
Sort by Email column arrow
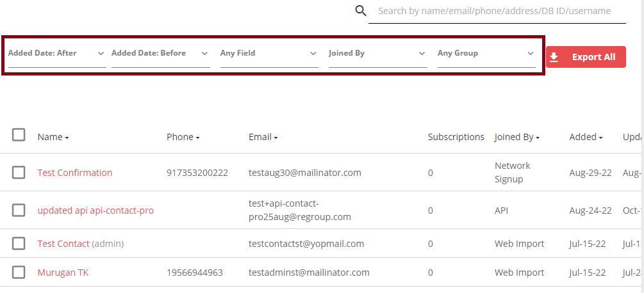[x=276, y=138]
